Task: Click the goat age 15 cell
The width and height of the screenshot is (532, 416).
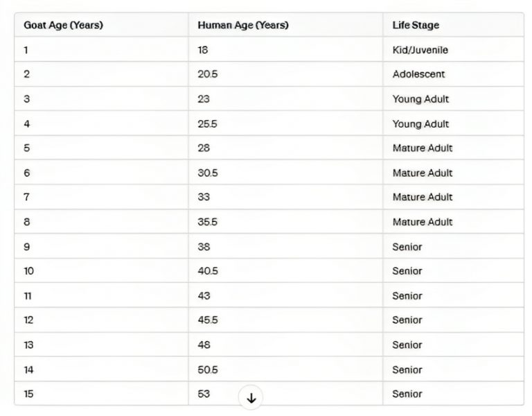Action: 101,394
